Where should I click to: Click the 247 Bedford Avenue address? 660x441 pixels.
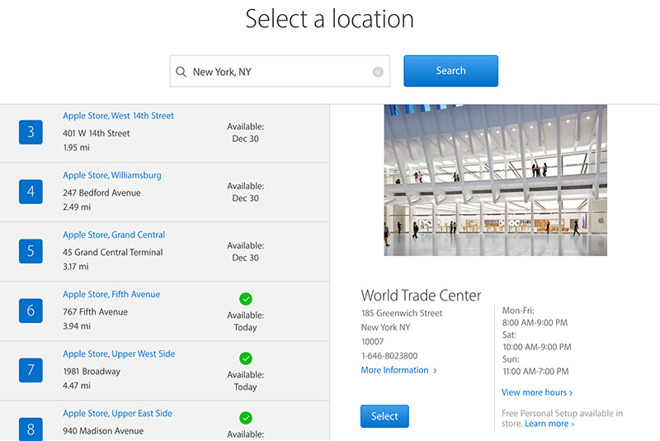pyautogui.click(x=101, y=193)
